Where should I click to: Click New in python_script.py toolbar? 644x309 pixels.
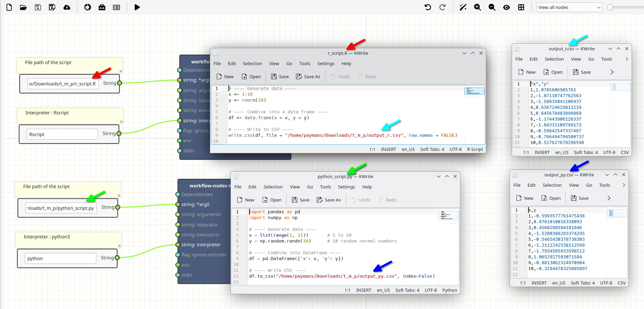[246, 200]
